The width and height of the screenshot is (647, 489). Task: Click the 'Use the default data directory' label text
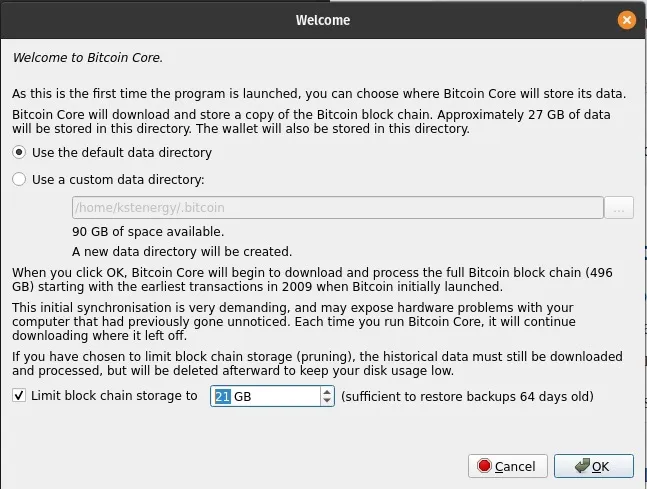122,153
